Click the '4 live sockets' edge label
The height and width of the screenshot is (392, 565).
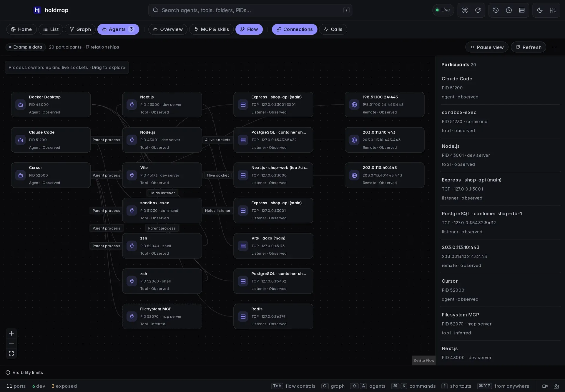point(218,140)
